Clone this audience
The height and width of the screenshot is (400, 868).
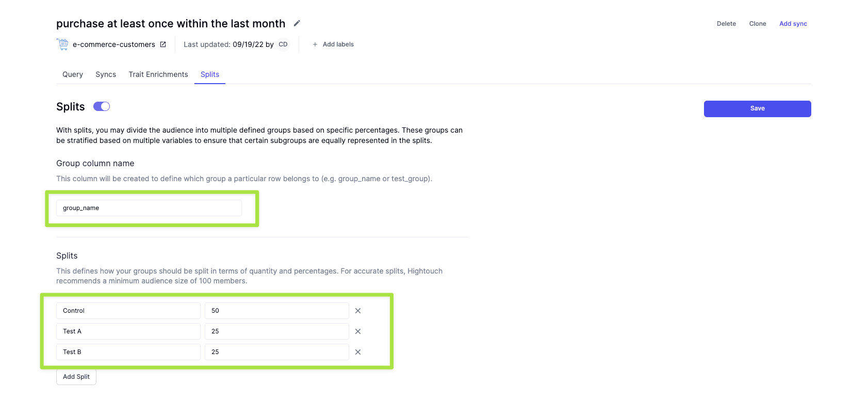pos(757,24)
